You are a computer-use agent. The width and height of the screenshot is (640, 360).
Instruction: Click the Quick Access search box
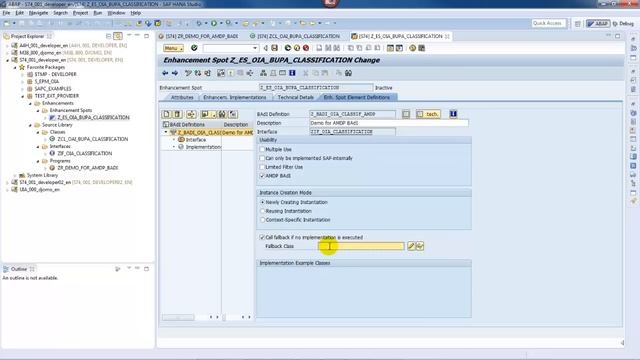click(x=549, y=24)
